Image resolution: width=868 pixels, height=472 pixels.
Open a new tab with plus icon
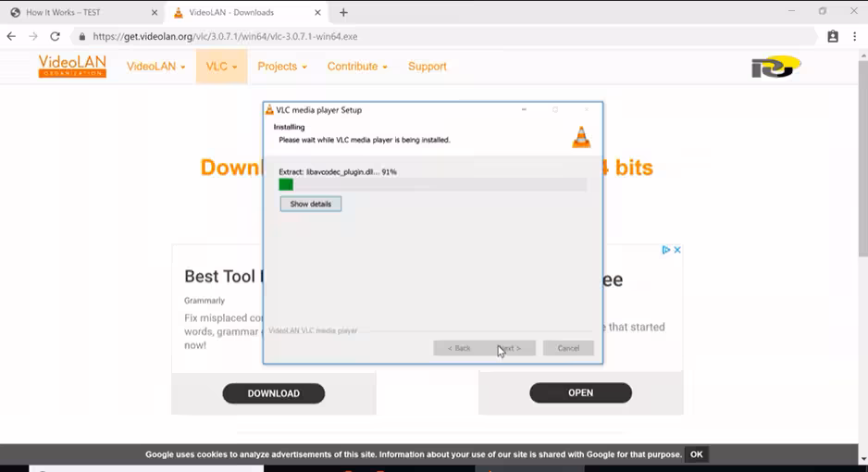(x=343, y=12)
